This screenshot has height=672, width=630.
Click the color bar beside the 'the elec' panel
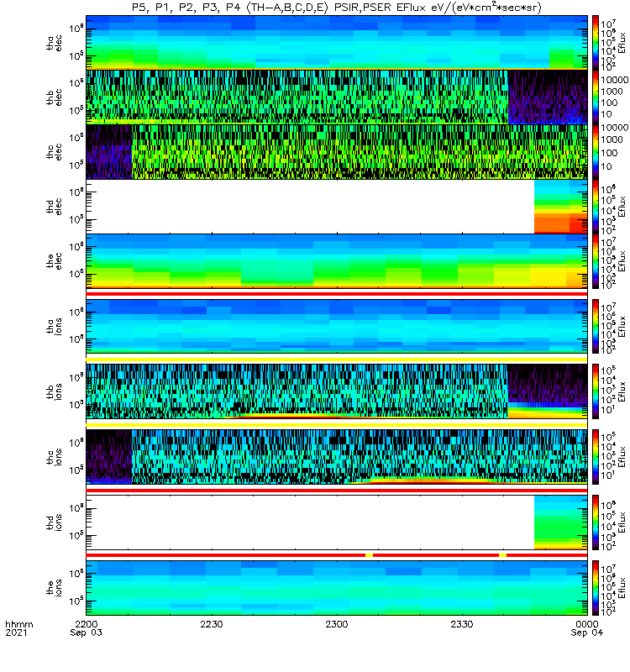tap(596, 260)
